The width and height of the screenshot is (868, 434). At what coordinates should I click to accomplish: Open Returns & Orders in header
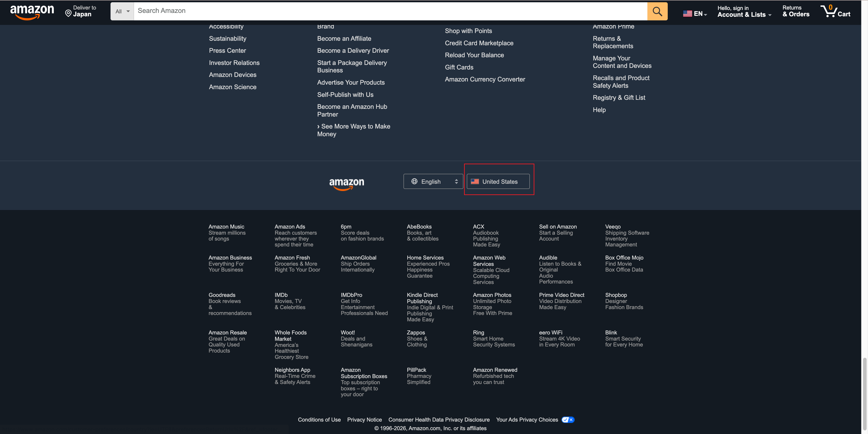796,11
